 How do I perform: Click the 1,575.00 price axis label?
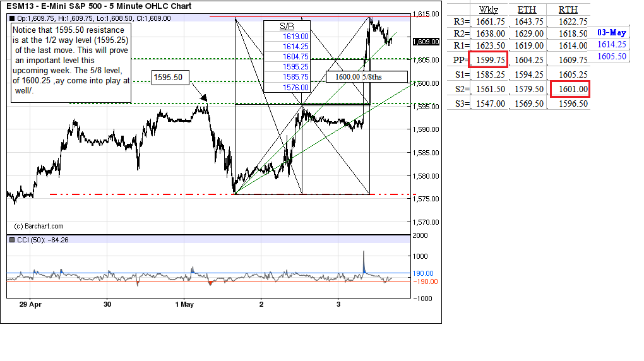pos(426,199)
